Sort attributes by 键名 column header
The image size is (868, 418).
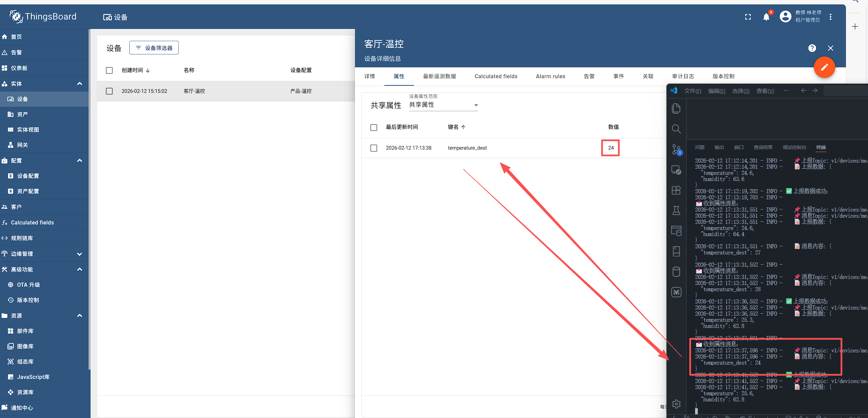tap(453, 127)
